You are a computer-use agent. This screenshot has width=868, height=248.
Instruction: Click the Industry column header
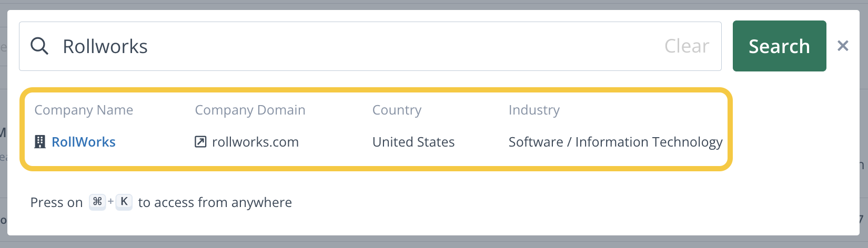pos(534,110)
